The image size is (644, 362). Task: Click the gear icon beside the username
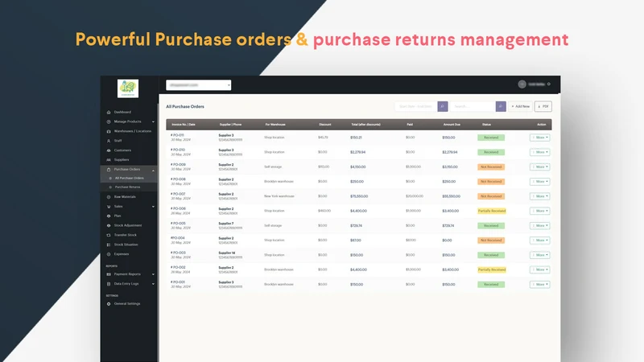(x=549, y=84)
